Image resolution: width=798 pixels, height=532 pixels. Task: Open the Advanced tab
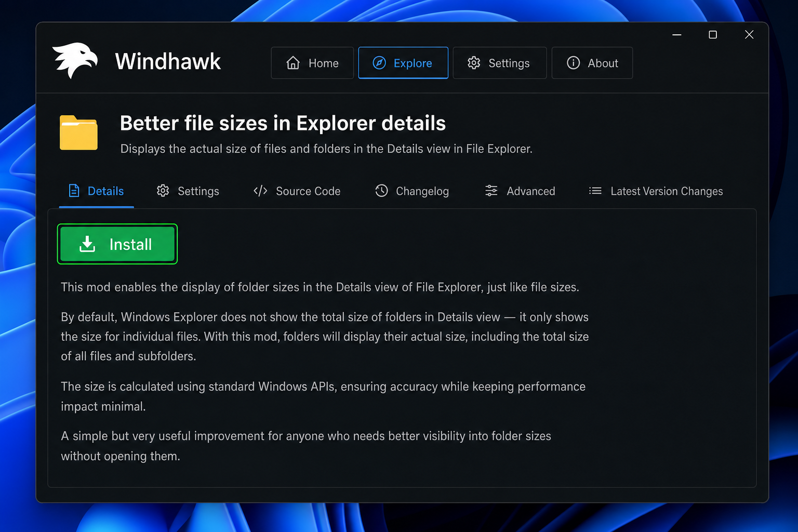520,191
